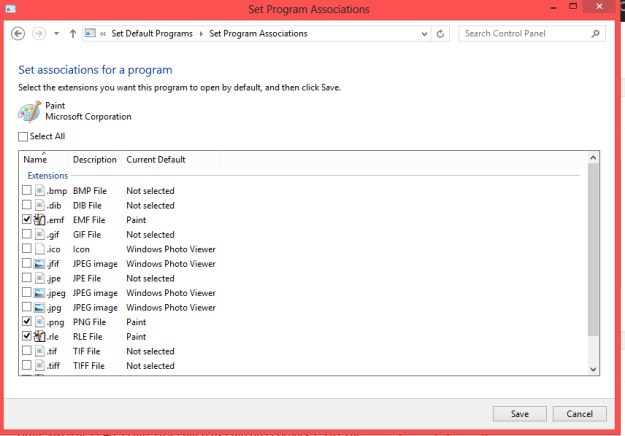Expand the address bar history dropdown
The width and height of the screenshot is (625, 436).
[x=425, y=34]
